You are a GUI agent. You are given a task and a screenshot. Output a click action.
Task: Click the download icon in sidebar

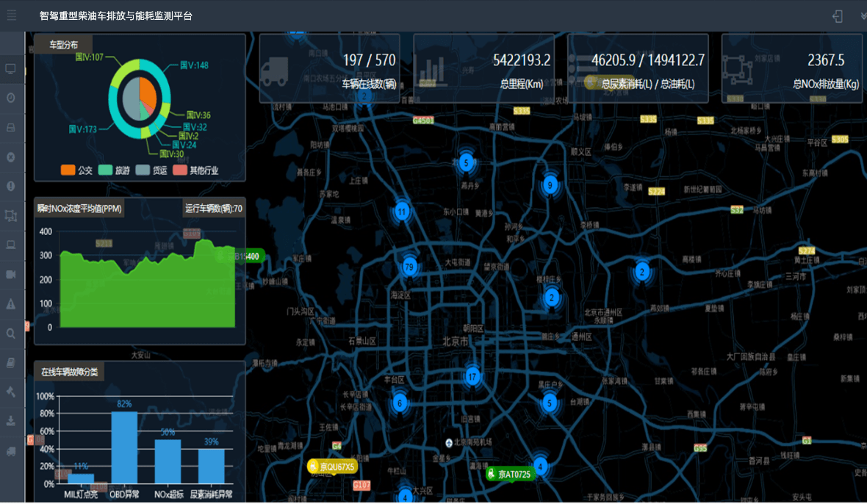pos(10,422)
